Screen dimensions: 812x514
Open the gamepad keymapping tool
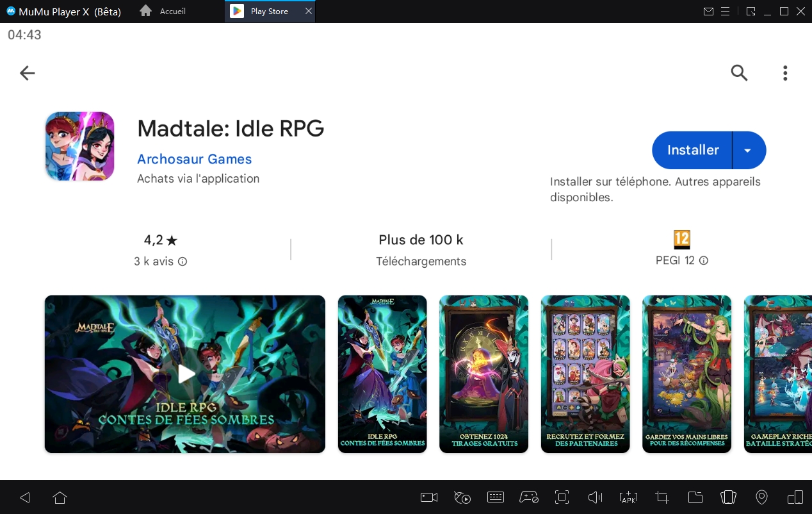528,497
